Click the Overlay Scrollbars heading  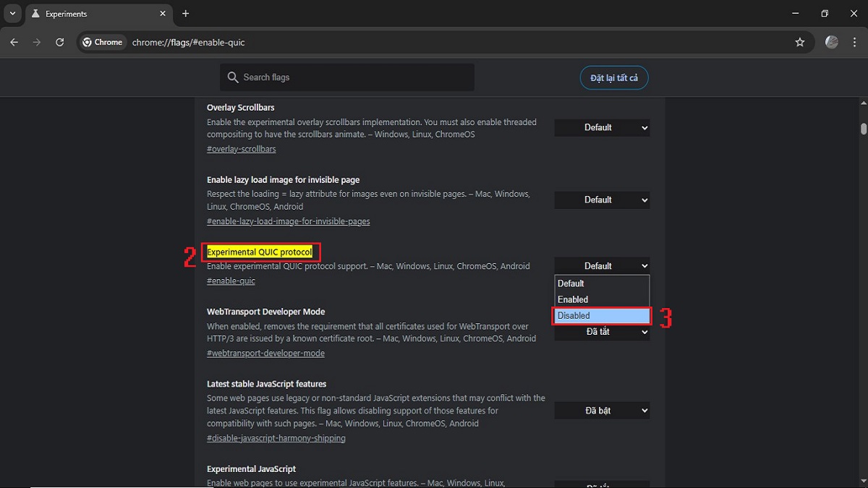tap(241, 108)
